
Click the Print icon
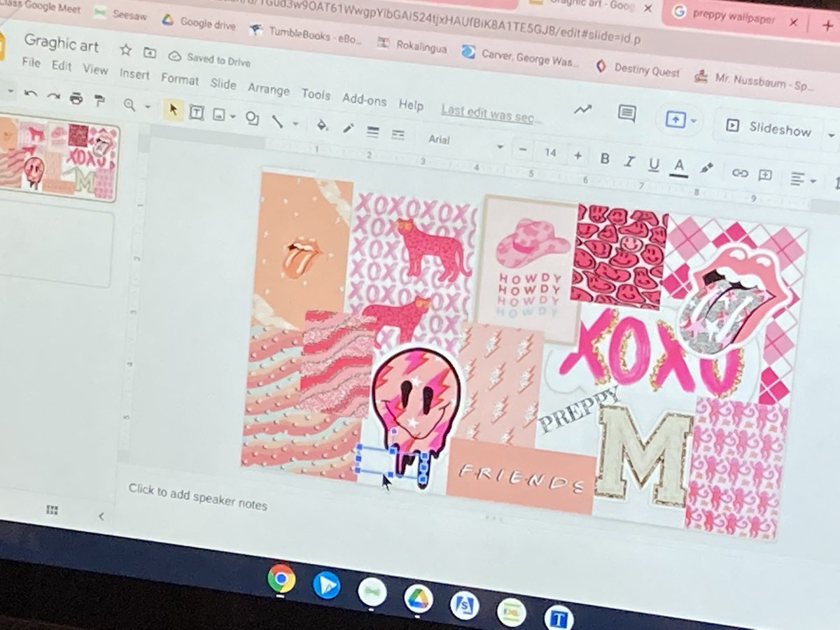76,98
